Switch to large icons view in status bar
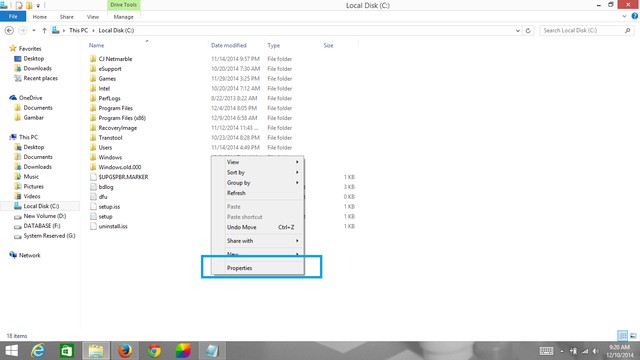640x360 pixels. point(633,336)
